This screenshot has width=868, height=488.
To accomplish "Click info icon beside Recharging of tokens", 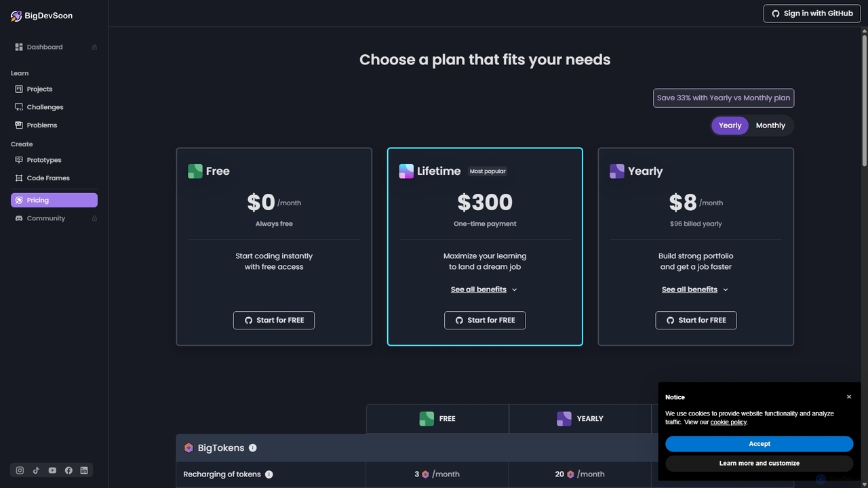I will (x=269, y=474).
